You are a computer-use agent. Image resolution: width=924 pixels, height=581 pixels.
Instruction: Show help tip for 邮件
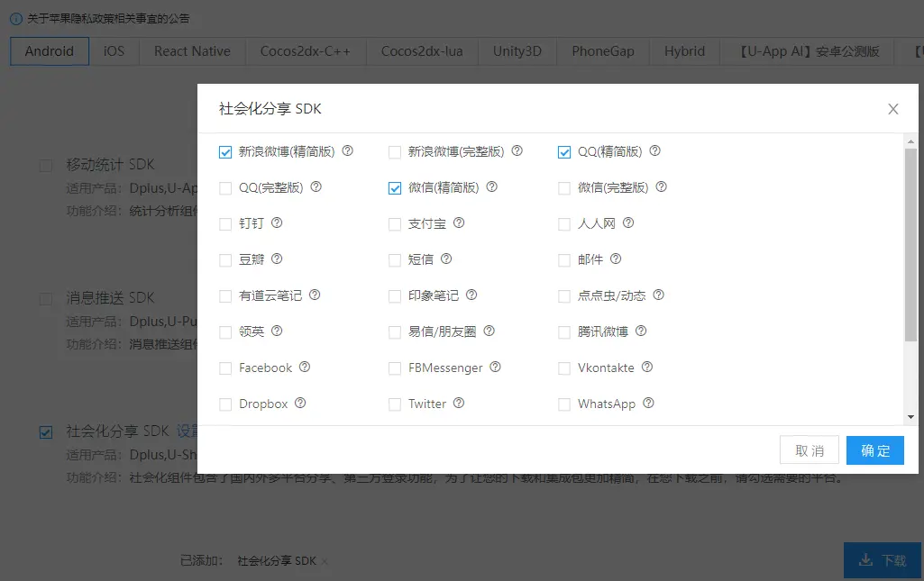tap(615, 259)
